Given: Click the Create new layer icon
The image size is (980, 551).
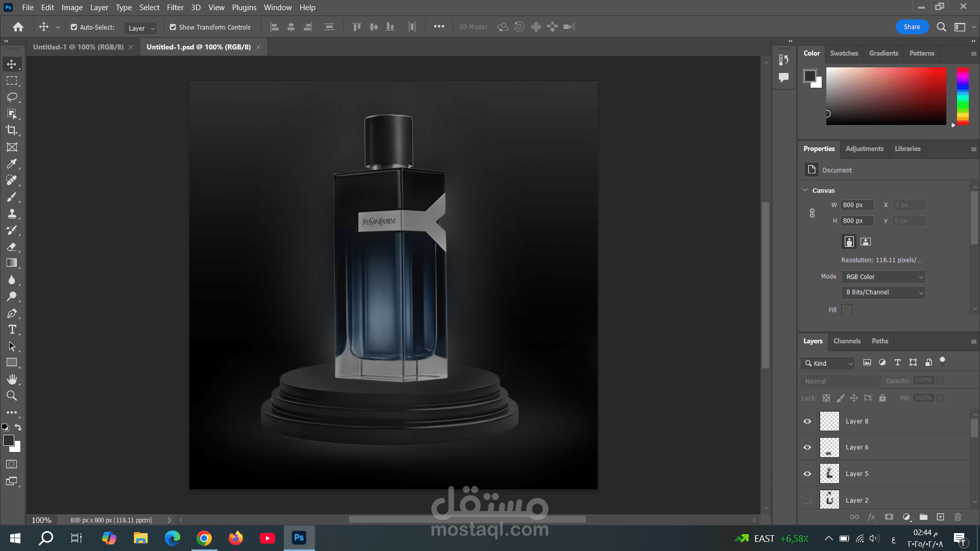Looking at the screenshot, I should (x=940, y=517).
